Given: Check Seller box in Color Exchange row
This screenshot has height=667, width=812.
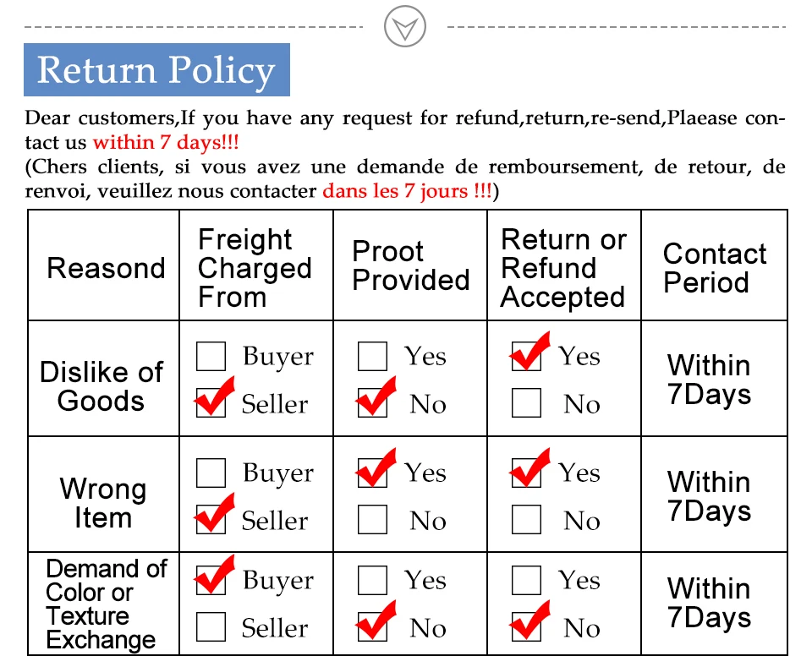Looking at the screenshot, I should [211, 626].
